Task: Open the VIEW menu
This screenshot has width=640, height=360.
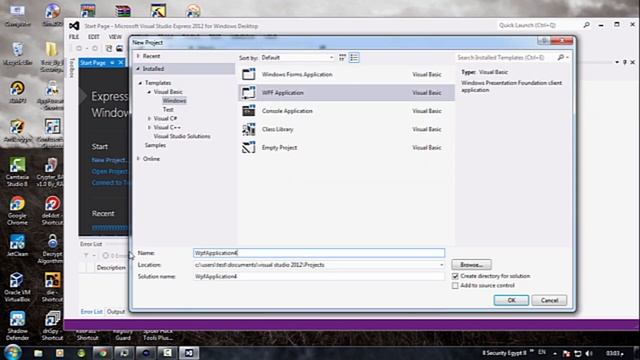Action: pyautogui.click(x=115, y=37)
